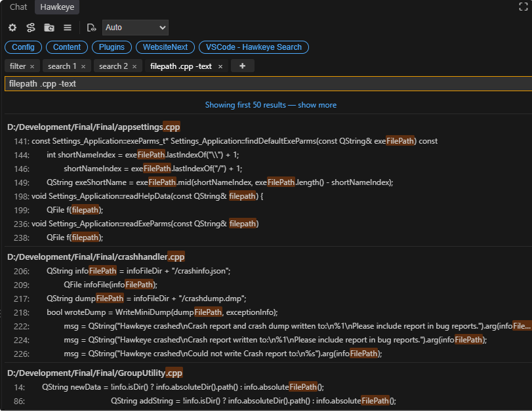Choose the Config scope button
Image resolution: width=532 pixels, height=412 pixels.
pyautogui.click(x=23, y=47)
